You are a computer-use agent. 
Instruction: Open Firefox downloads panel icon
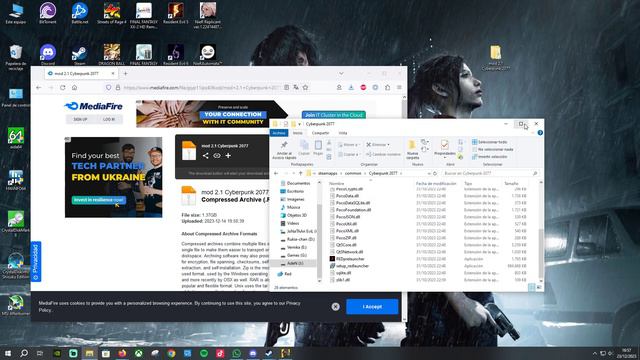pyautogui.click(x=351, y=87)
